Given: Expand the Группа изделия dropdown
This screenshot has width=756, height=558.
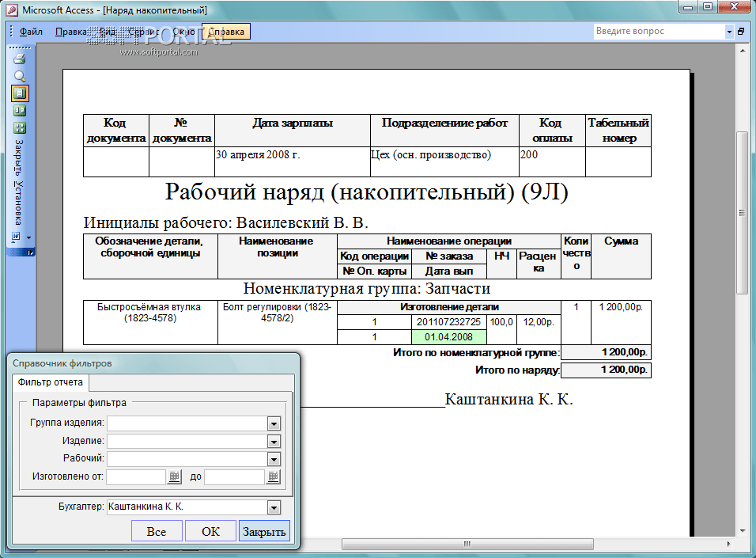Looking at the screenshot, I should [274, 423].
